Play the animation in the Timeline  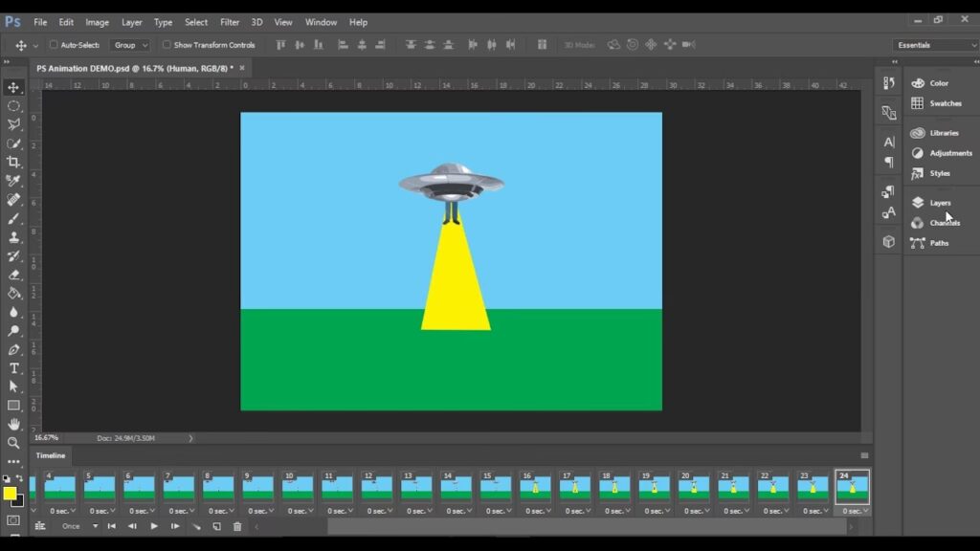coord(154,526)
